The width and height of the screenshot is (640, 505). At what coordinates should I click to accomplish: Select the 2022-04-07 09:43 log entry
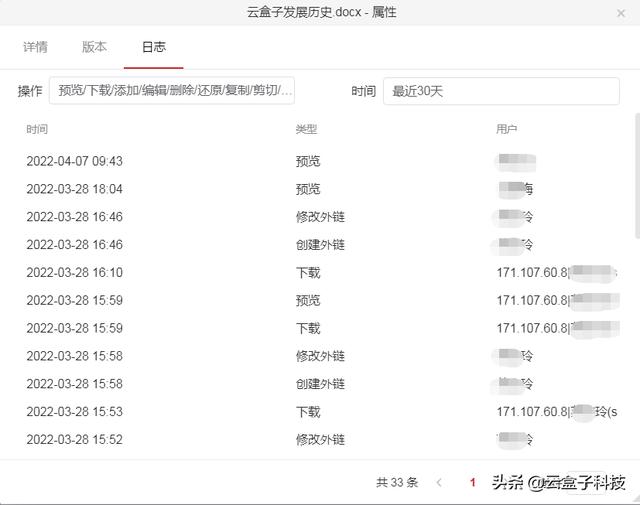[x=75, y=161]
